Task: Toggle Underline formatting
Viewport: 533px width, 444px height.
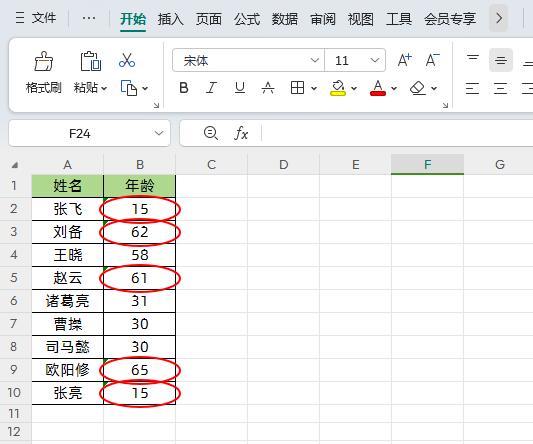Action: [x=240, y=88]
